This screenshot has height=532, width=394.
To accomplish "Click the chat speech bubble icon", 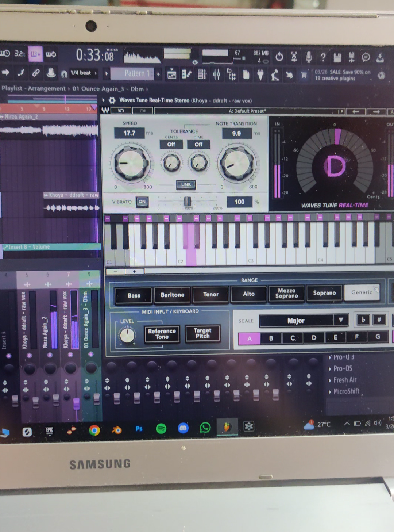I will 366,57.
